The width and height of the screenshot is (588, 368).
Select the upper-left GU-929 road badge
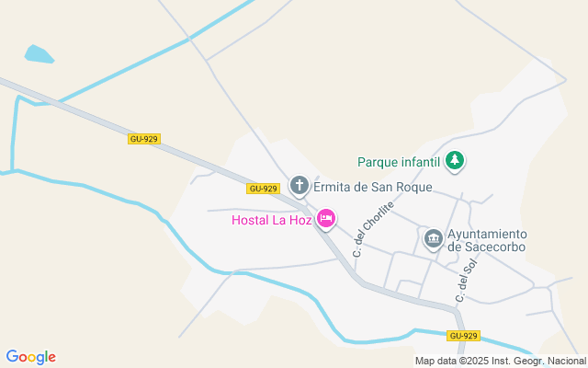point(144,139)
